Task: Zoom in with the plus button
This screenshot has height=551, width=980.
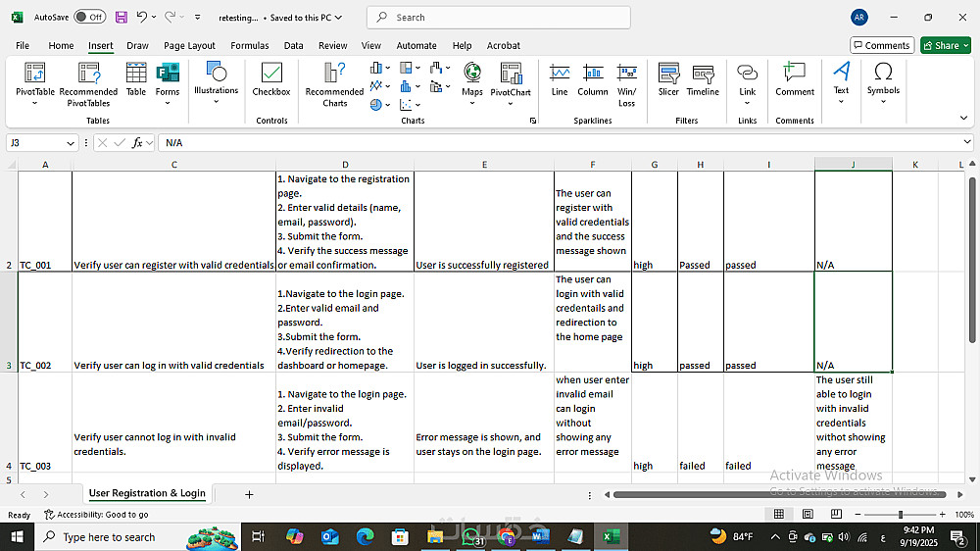Action: coord(943,514)
